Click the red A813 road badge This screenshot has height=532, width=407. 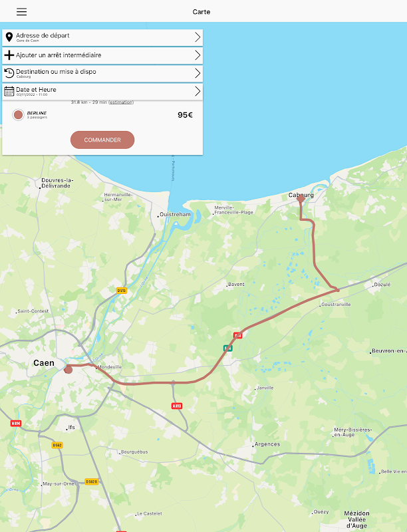pos(177,406)
